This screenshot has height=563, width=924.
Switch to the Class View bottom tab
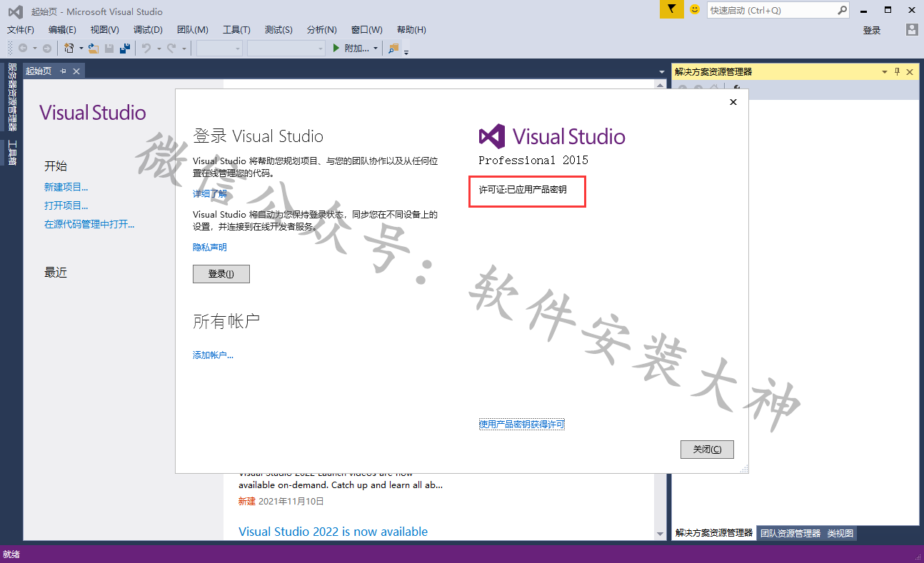(x=840, y=533)
